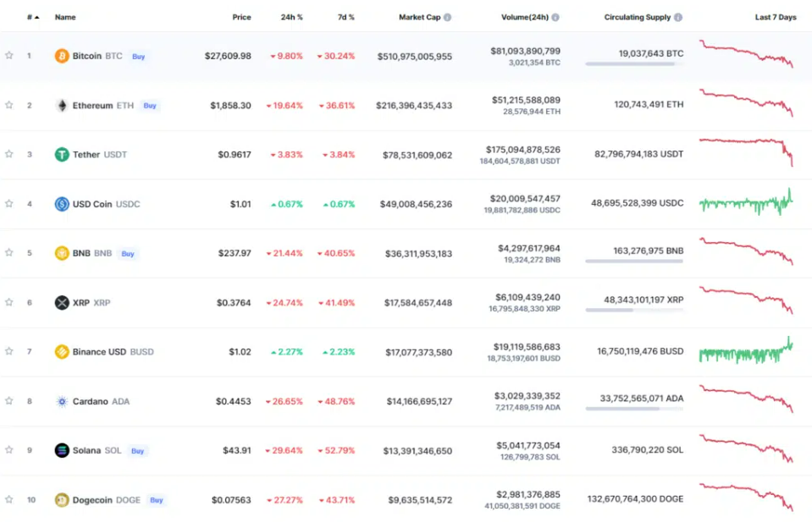The width and height of the screenshot is (812, 528).
Task: Open USD Coin green 7-day chart
Action: pyautogui.click(x=746, y=202)
